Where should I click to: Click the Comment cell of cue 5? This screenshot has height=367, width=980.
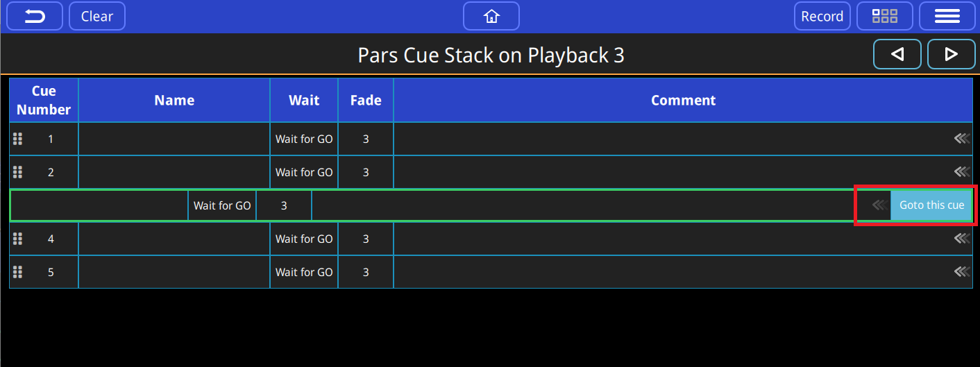coord(666,272)
